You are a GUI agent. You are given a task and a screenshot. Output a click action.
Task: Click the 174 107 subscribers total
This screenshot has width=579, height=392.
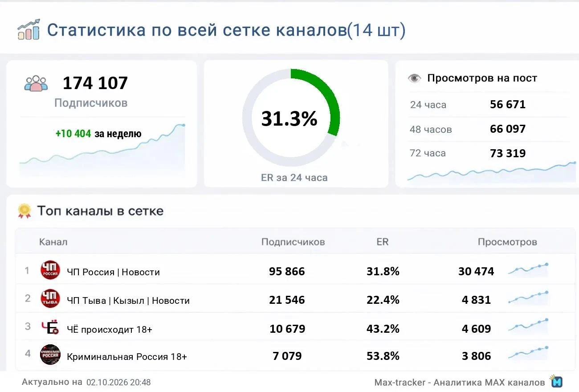[x=95, y=83]
